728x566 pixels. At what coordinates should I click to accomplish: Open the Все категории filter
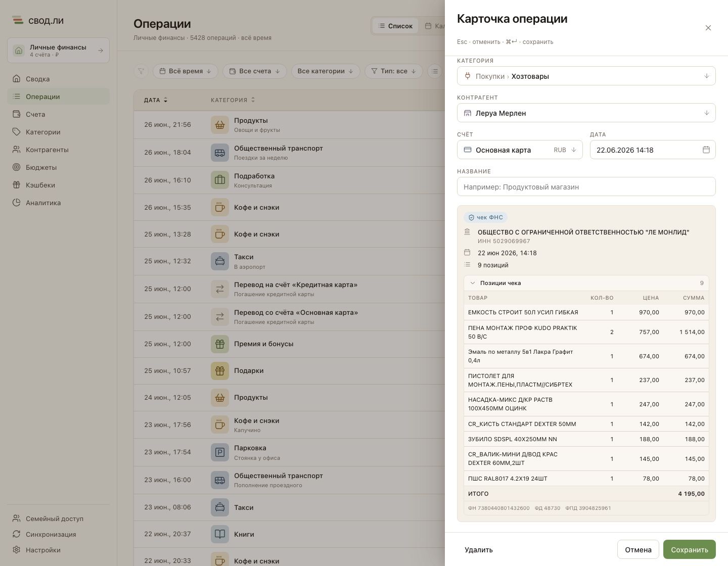(326, 71)
